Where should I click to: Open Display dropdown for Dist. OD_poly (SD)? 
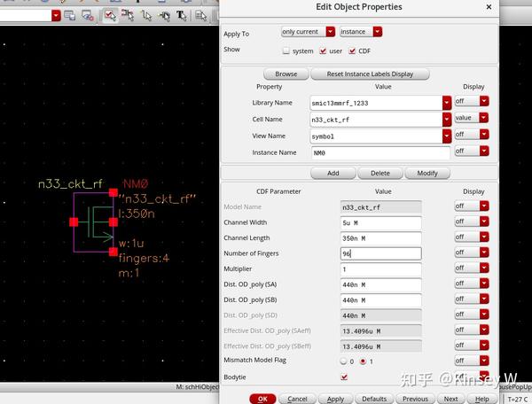[472, 315]
